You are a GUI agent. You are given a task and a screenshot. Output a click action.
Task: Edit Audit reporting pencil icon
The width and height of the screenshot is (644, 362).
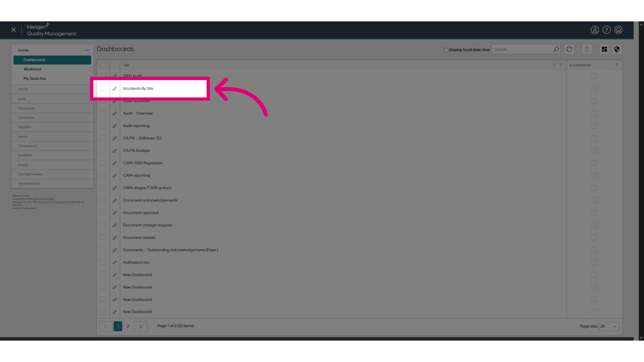[115, 126]
